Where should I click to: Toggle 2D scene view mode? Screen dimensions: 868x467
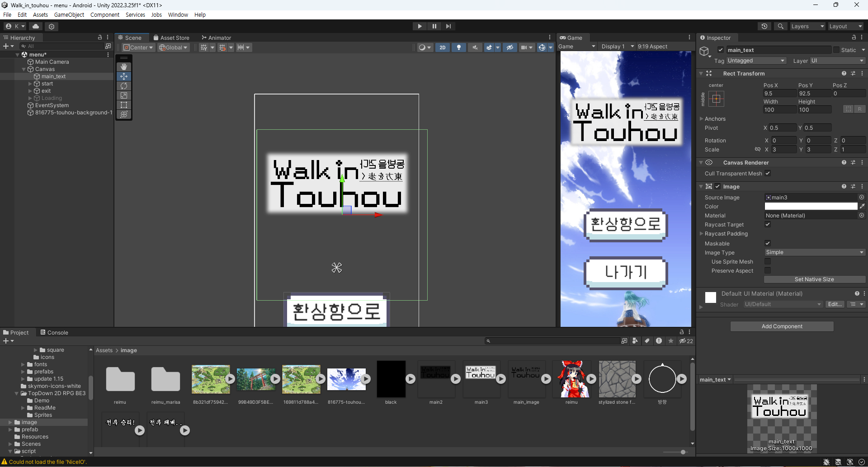(x=443, y=47)
